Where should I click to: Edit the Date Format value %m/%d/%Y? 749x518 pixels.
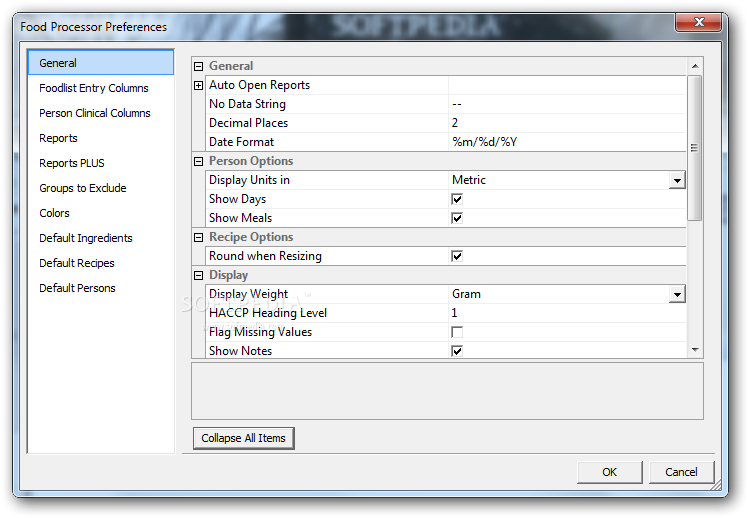[567, 142]
